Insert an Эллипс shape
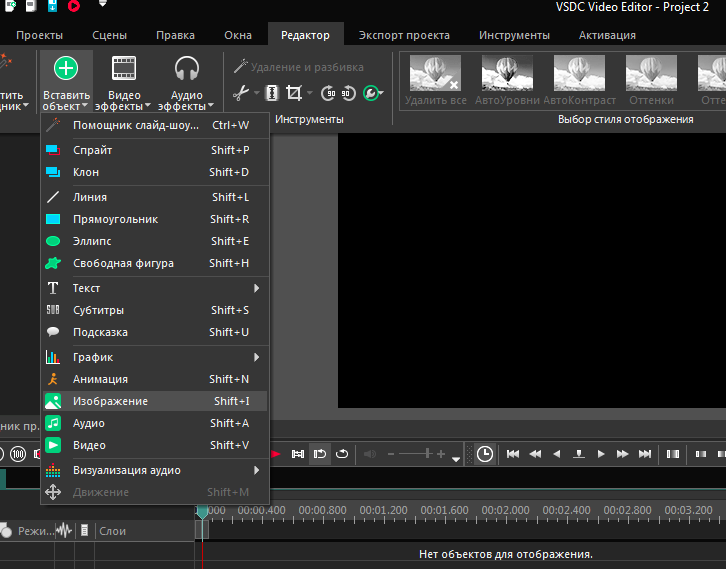726x569 pixels. point(155,241)
